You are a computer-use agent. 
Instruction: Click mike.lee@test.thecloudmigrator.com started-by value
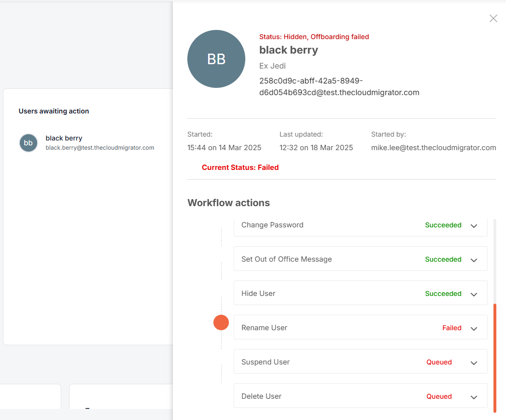434,147
